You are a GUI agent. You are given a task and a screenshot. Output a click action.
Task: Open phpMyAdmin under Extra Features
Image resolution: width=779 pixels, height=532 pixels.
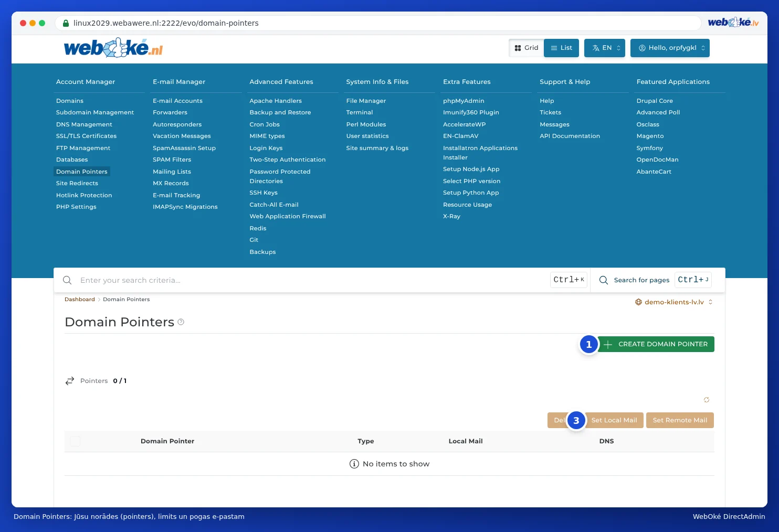(464, 101)
